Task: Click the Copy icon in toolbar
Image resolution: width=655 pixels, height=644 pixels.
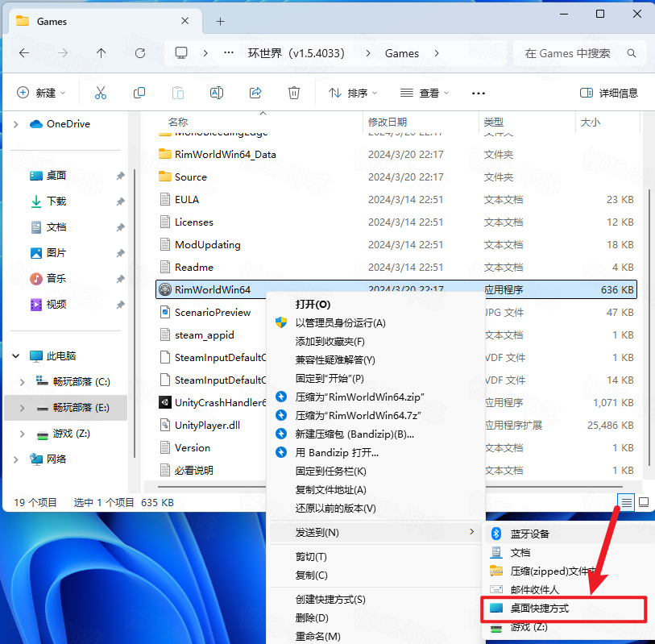Action: (139, 93)
